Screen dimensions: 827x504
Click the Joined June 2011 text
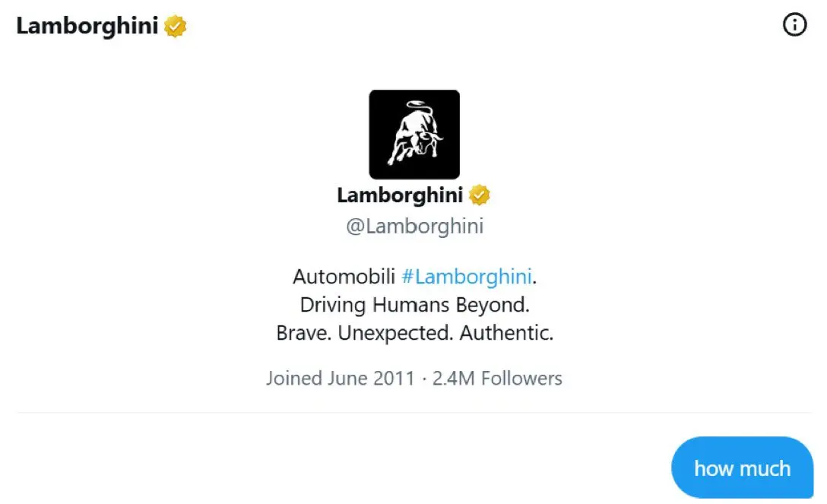click(x=341, y=379)
